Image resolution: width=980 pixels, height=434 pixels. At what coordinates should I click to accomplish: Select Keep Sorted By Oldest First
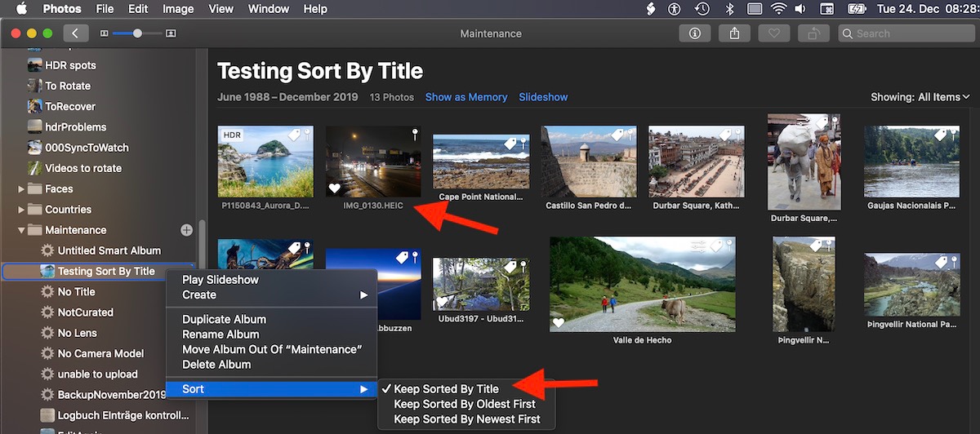(466, 404)
